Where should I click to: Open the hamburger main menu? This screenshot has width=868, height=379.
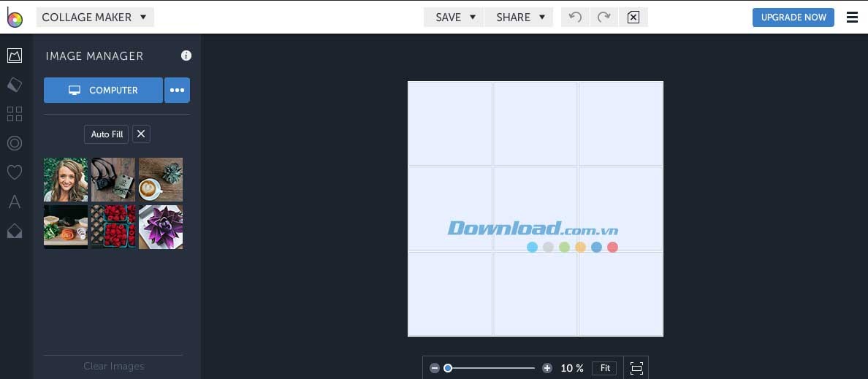[852, 18]
